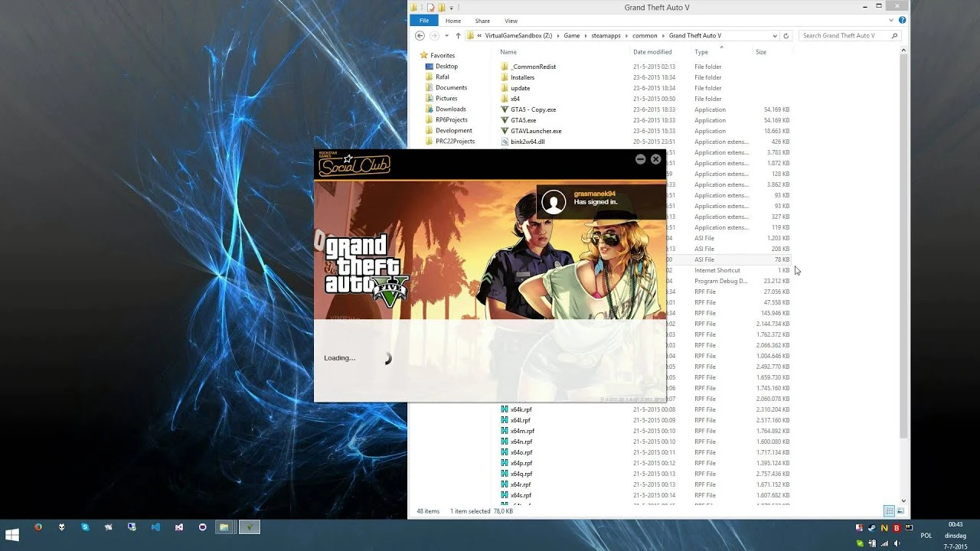This screenshot has width=980, height=551.
Task: Open the address bar history dropdown
Action: pos(774,35)
